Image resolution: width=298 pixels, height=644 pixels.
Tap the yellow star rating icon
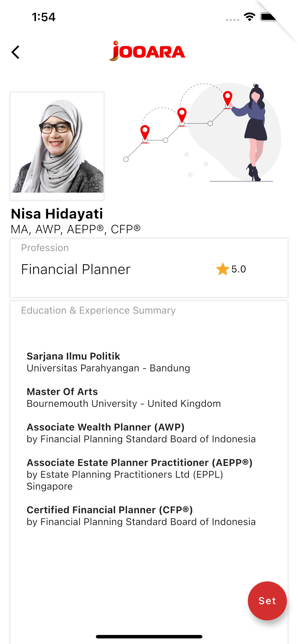[x=222, y=269]
